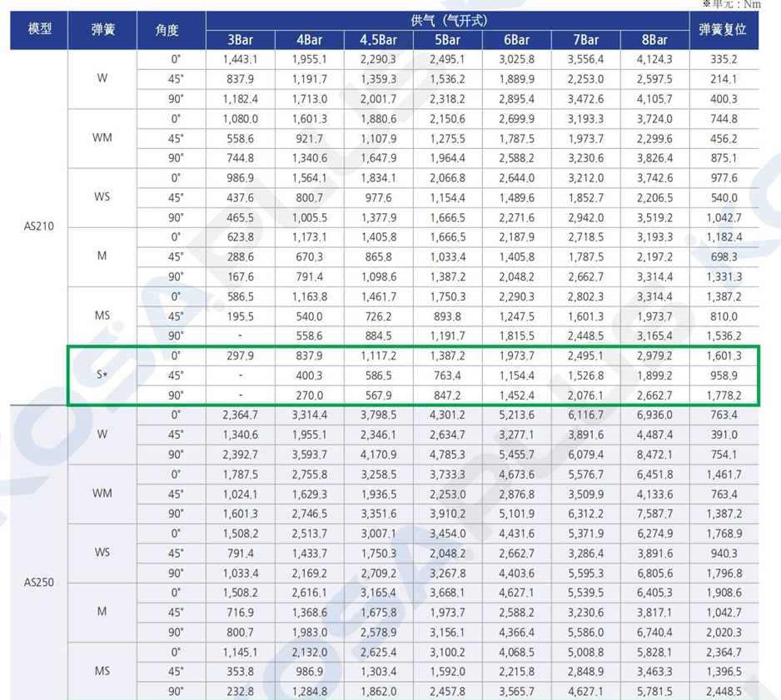Click the 弹簧 column header
The image size is (781, 700).
coord(102,30)
